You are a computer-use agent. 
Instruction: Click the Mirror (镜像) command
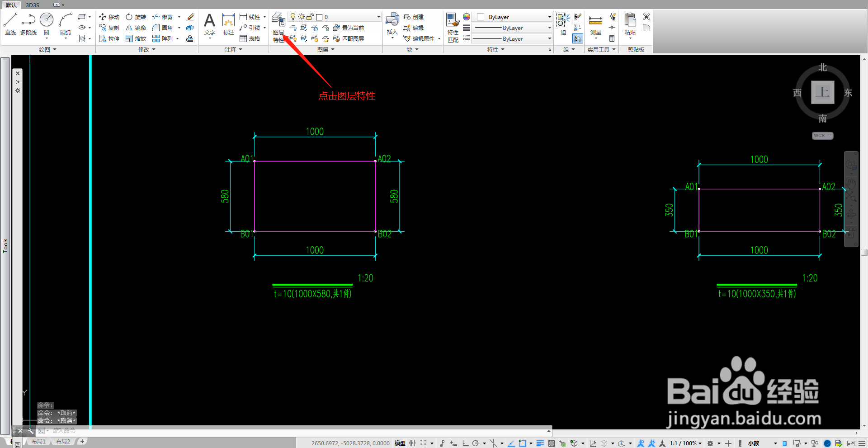[136, 28]
